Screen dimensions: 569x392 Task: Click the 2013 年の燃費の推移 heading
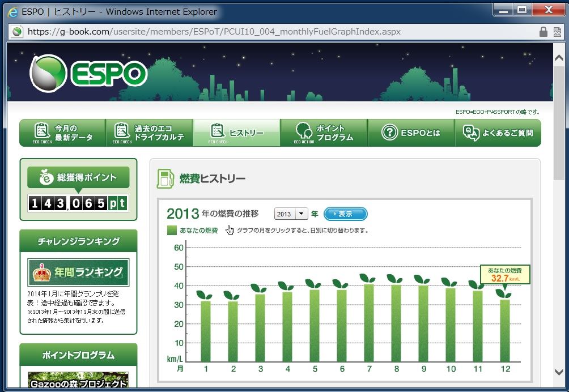tap(213, 214)
